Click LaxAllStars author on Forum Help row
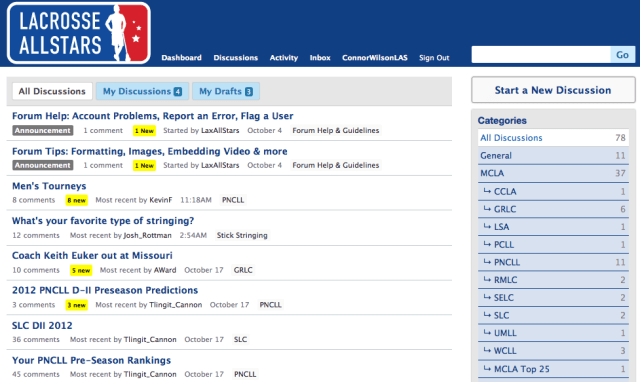The height and width of the screenshot is (382, 640). tap(220, 131)
